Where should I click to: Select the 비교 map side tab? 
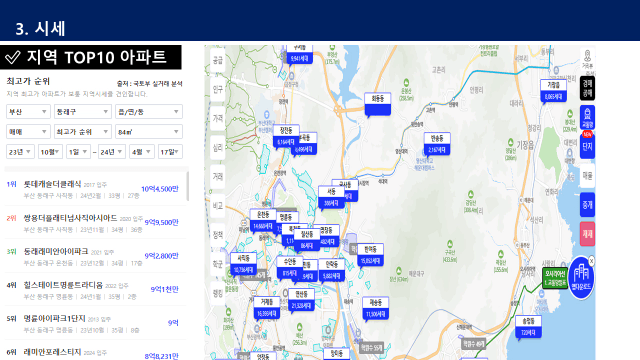pos(218,206)
